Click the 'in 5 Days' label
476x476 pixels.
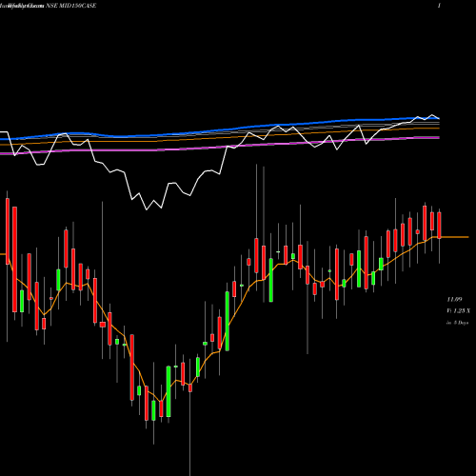coord(458,323)
